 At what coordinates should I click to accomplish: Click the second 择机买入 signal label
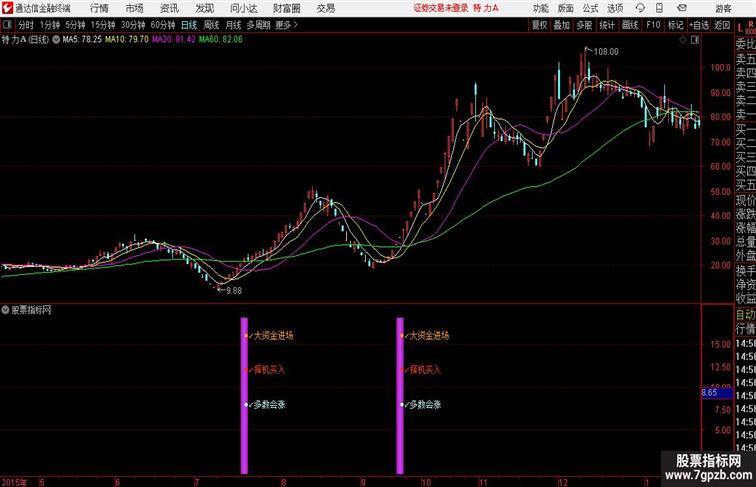(x=425, y=370)
